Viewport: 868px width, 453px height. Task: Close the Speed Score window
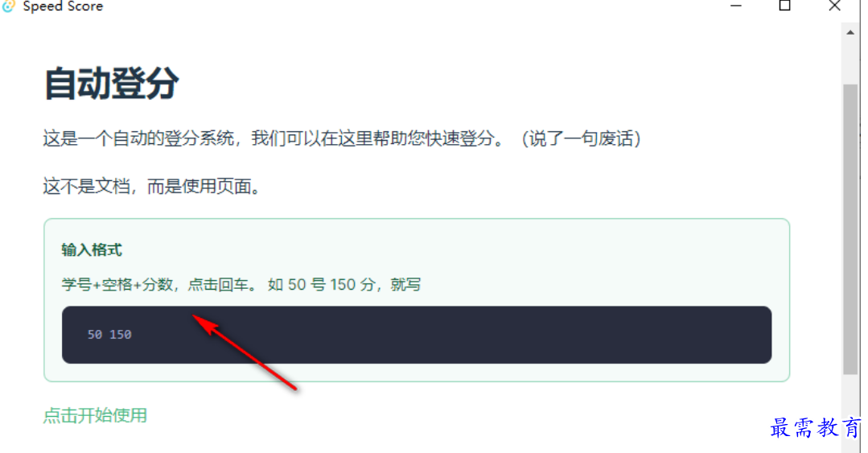tap(834, 6)
